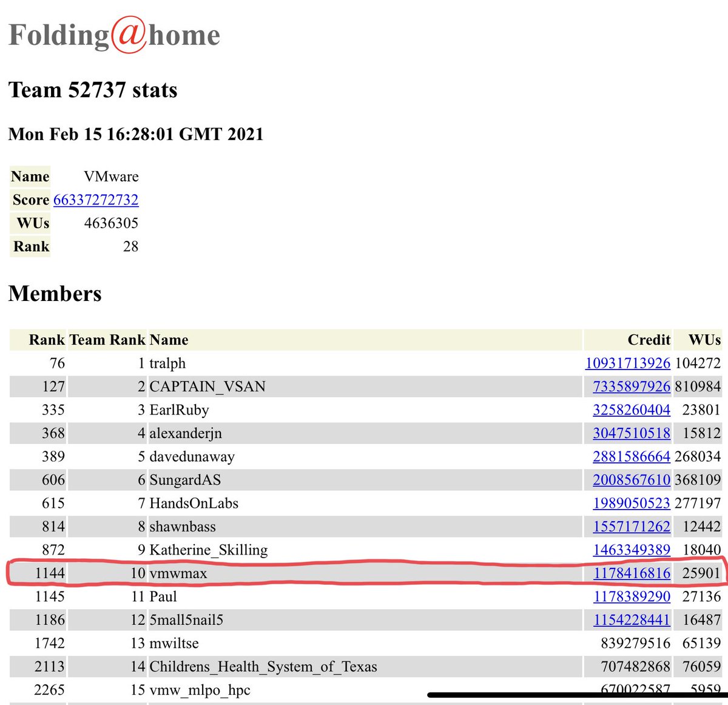Click the Members section heading
728x705 pixels.
tap(55, 294)
